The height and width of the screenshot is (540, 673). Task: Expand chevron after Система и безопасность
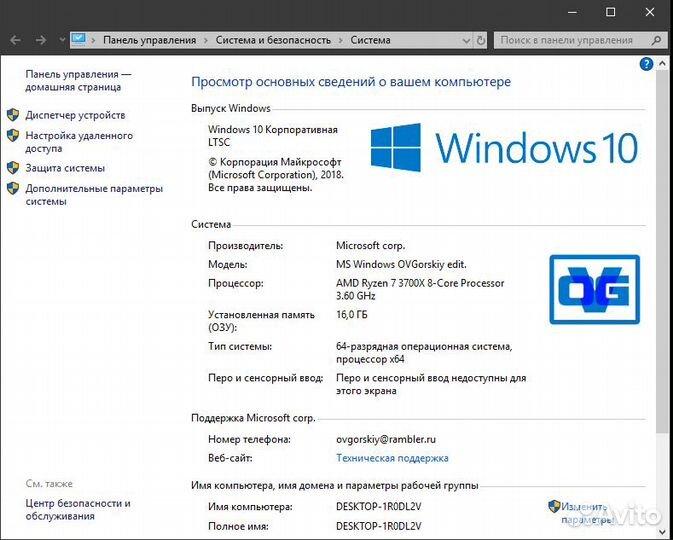[341, 40]
